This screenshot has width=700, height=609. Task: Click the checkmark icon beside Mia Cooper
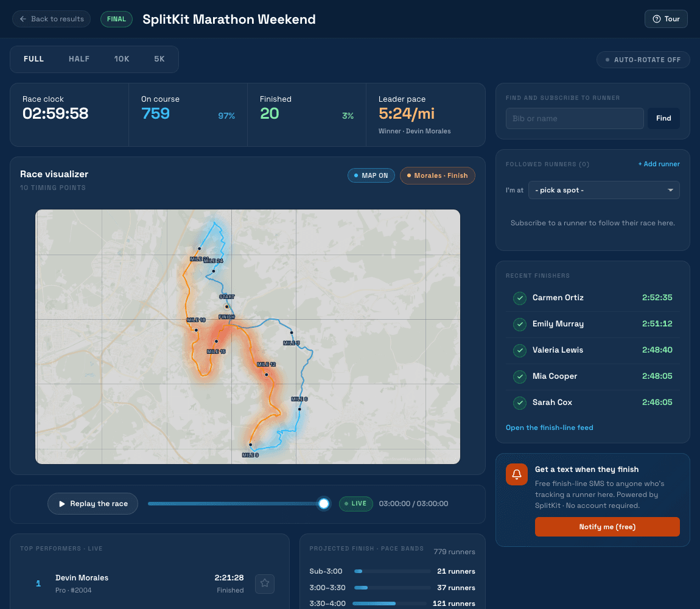pyautogui.click(x=520, y=376)
